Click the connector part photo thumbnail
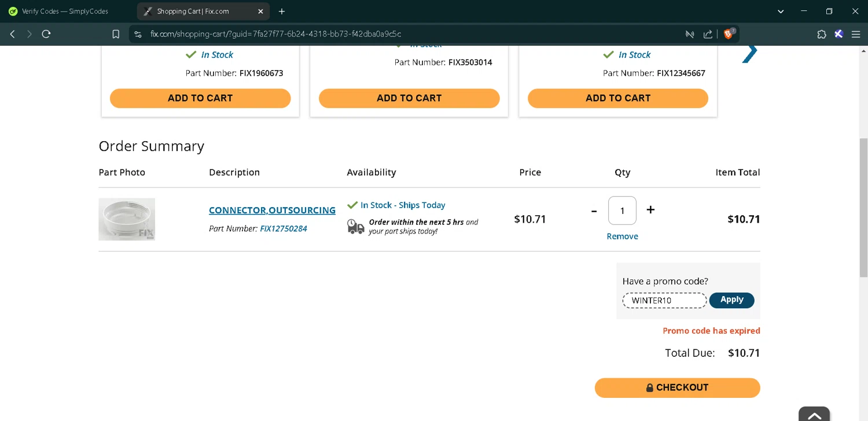Screen dimensions: 868x421 pos(127,219)
